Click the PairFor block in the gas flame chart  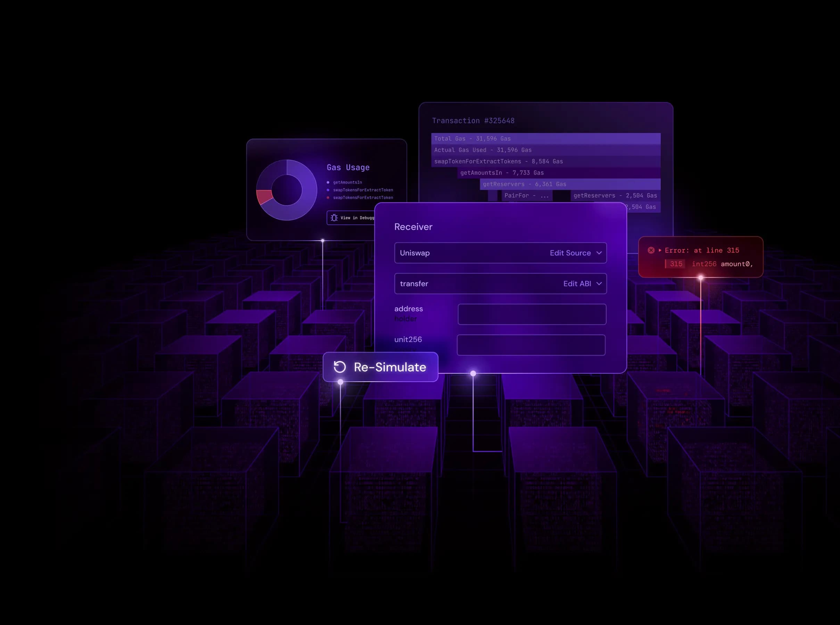[527, 195]
